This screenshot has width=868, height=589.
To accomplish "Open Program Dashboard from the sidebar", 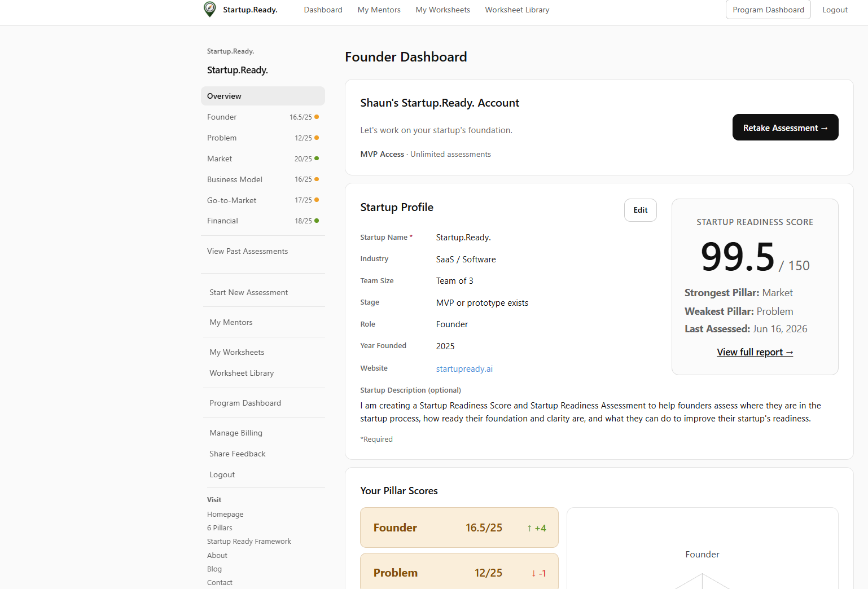I will point(245,403).
